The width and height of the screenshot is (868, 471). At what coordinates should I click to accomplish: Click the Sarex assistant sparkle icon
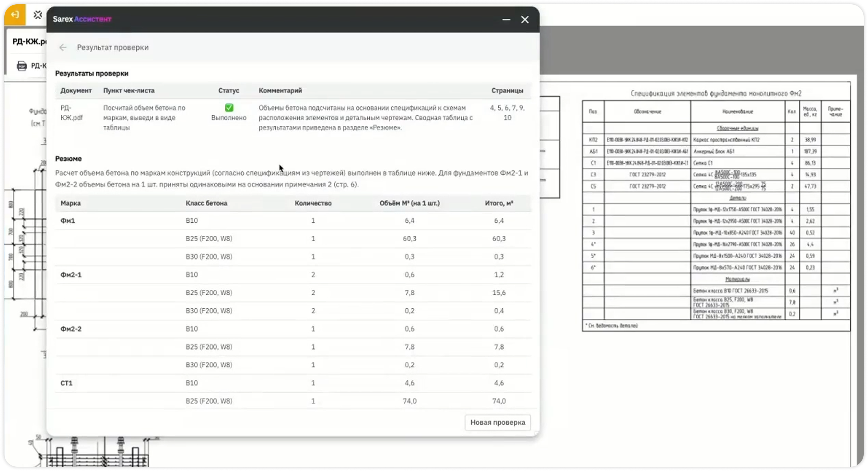point(37,15)
